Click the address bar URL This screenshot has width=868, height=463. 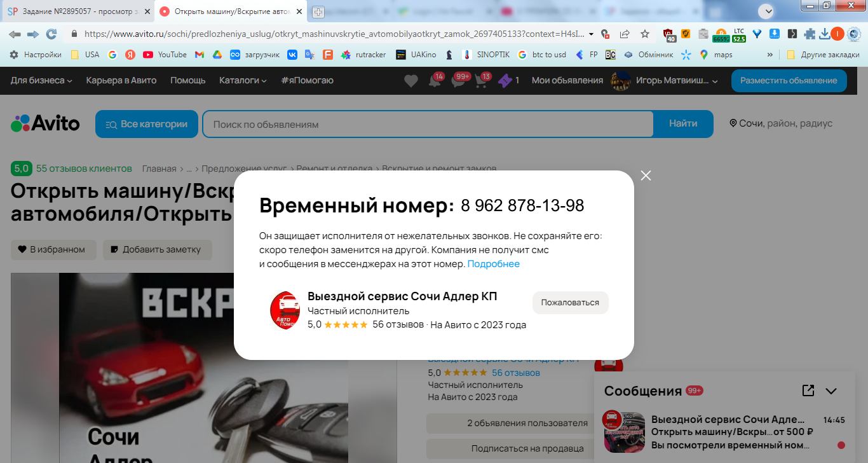click(x=334, y=34)
